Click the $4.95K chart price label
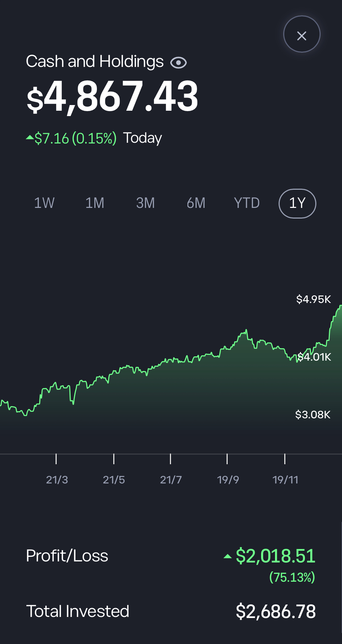 [x=313, y=299]
